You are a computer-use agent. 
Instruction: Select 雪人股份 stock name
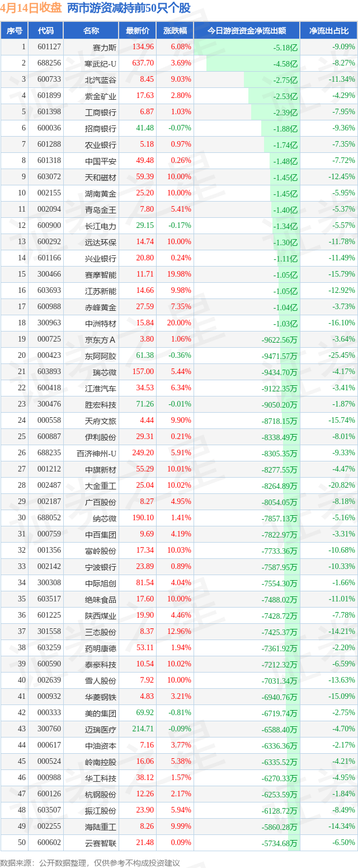[x=101, y=681]
